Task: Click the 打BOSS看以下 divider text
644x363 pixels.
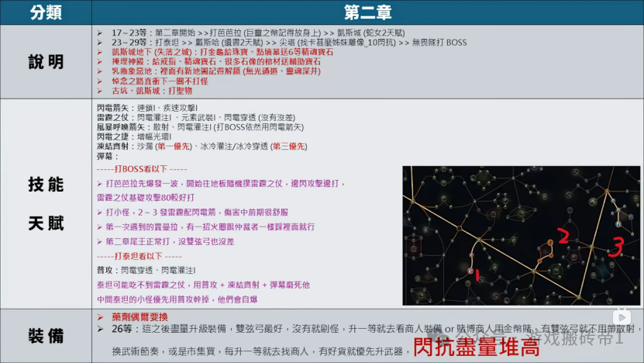Action: 142,169
